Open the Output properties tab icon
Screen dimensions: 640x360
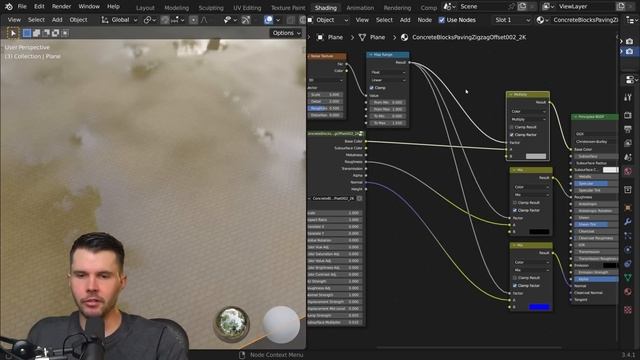pos(628,129)
